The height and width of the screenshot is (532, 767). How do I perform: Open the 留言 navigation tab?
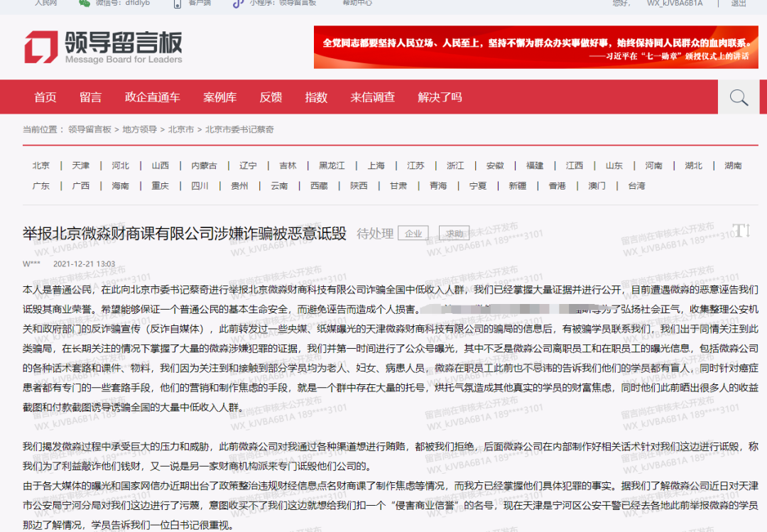[90, 97]
